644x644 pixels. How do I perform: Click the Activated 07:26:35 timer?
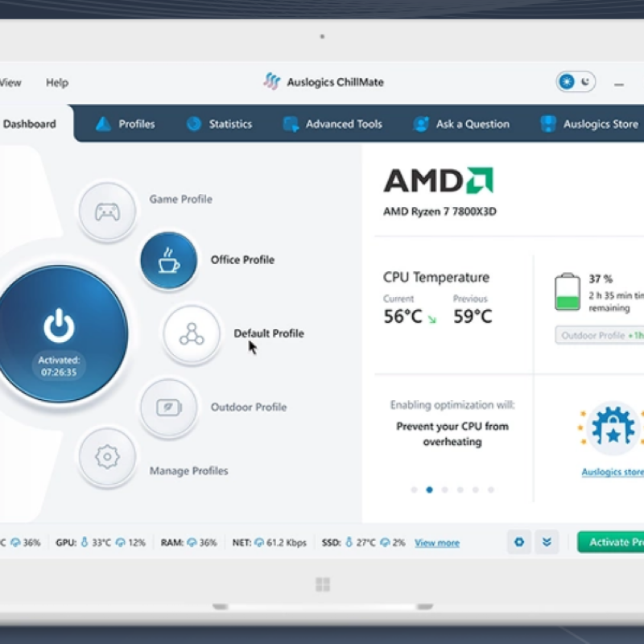click(59, 366)
